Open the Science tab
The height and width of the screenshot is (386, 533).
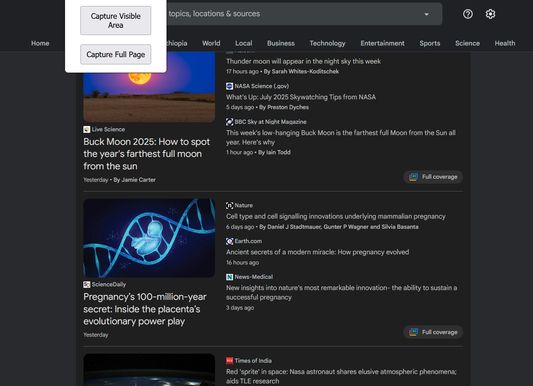[467, 43]
